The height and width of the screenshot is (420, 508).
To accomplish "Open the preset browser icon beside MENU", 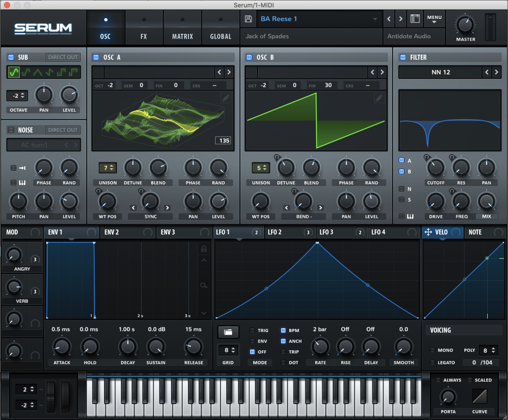I will click(415, 19).
